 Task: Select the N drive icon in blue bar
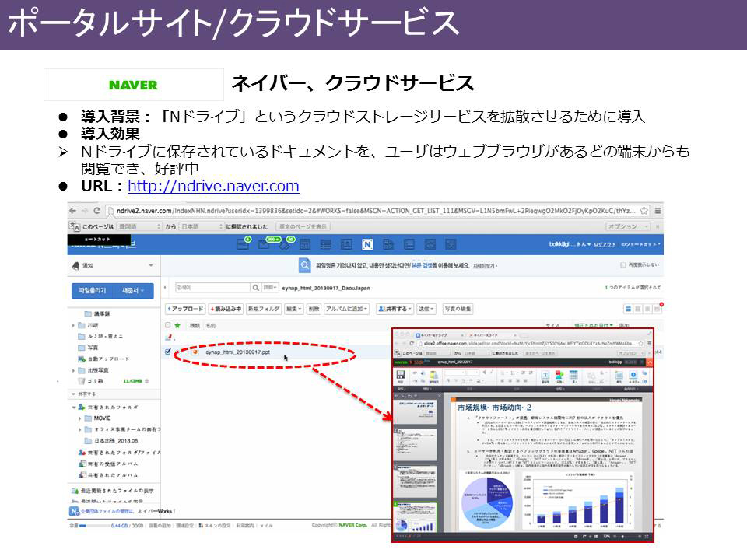coord(367,245)
